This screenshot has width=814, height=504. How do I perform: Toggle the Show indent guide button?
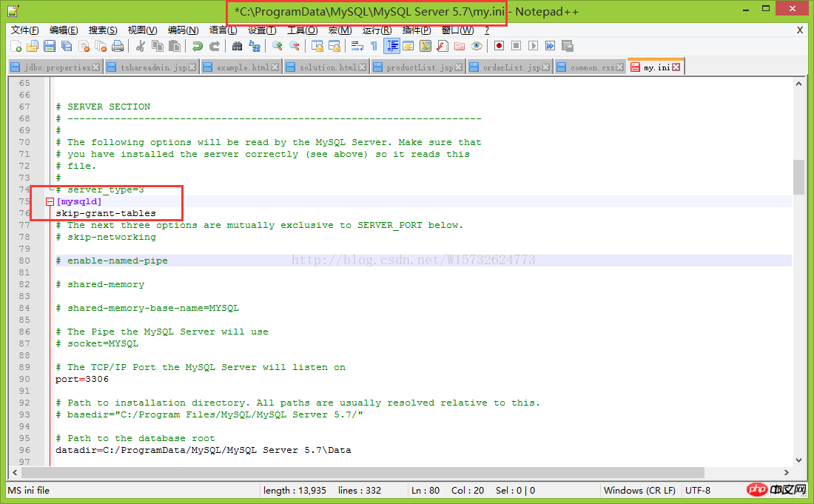click(391, 46)
